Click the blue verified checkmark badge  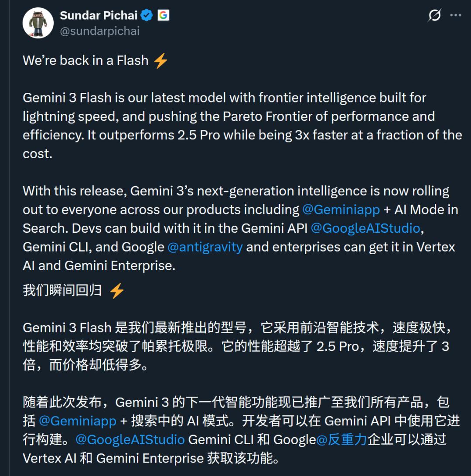coord(147,15)
